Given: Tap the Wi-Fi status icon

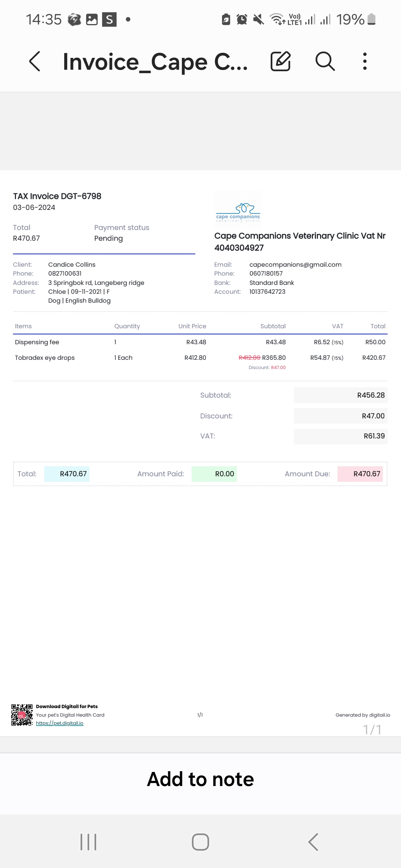Looking at the screenshot, I should click(x=278, y=19).
